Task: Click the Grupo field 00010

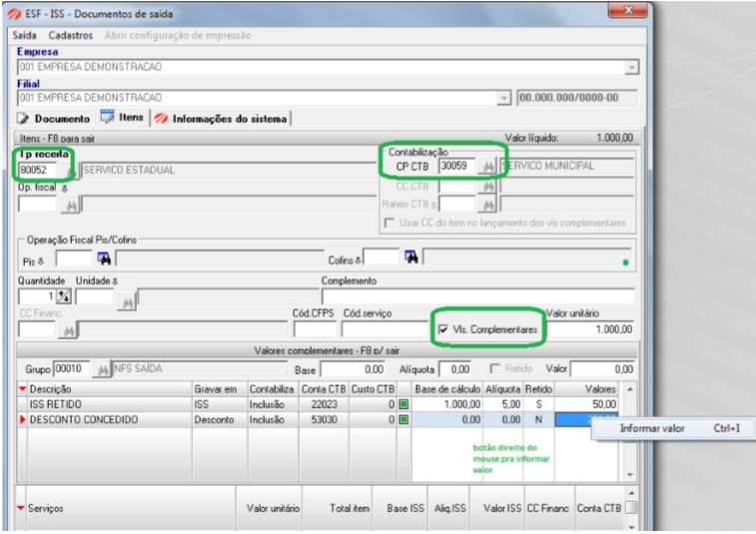Action: (x=71, y=368)
